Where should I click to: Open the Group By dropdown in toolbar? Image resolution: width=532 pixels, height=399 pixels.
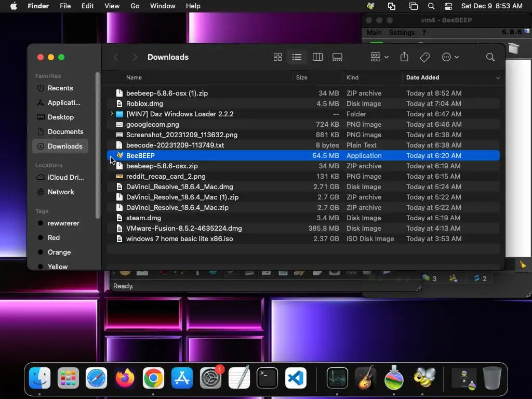379,57
